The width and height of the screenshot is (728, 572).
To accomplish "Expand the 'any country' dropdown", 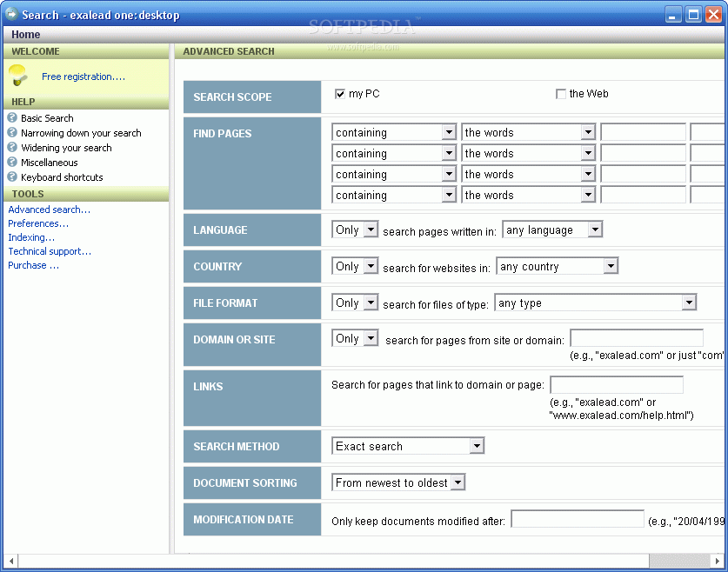I will coord(558,266).
